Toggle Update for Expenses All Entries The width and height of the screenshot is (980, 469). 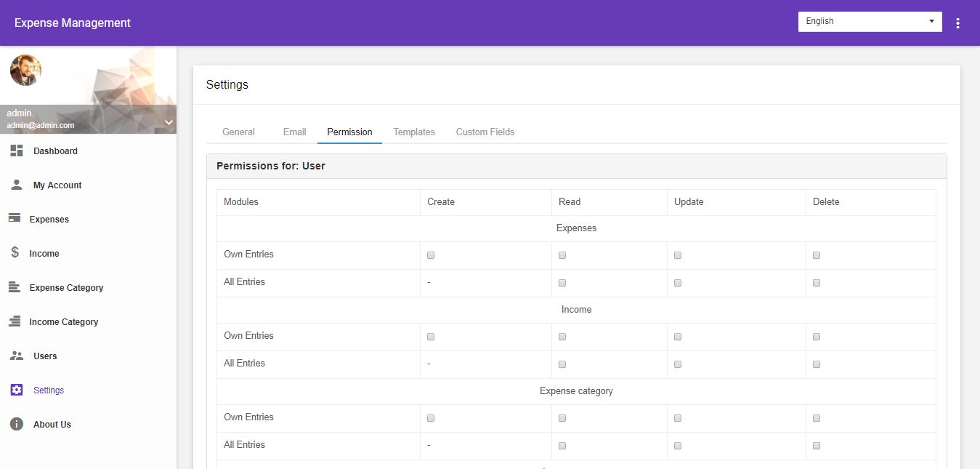coord(678,283)
